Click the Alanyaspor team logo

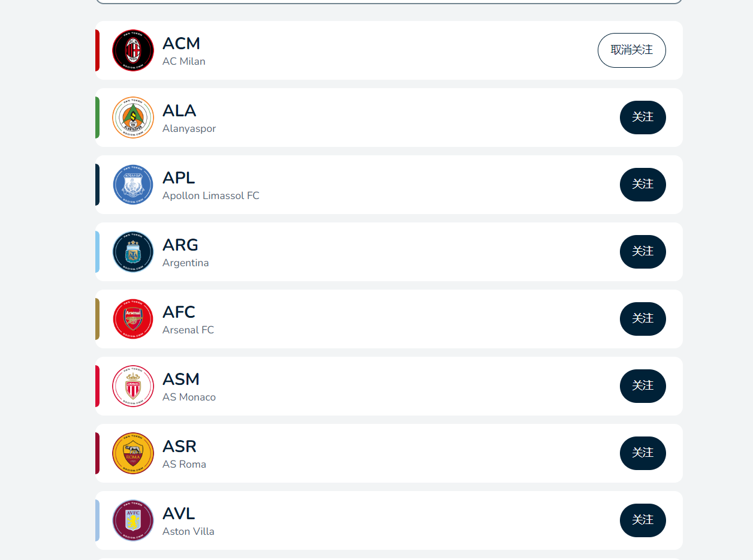(x=133, y=118)
